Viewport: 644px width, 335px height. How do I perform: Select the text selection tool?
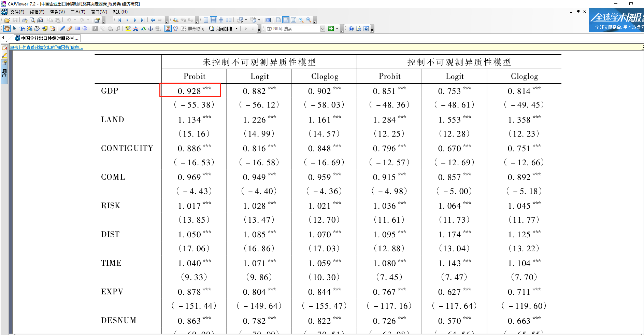[22, 29]
